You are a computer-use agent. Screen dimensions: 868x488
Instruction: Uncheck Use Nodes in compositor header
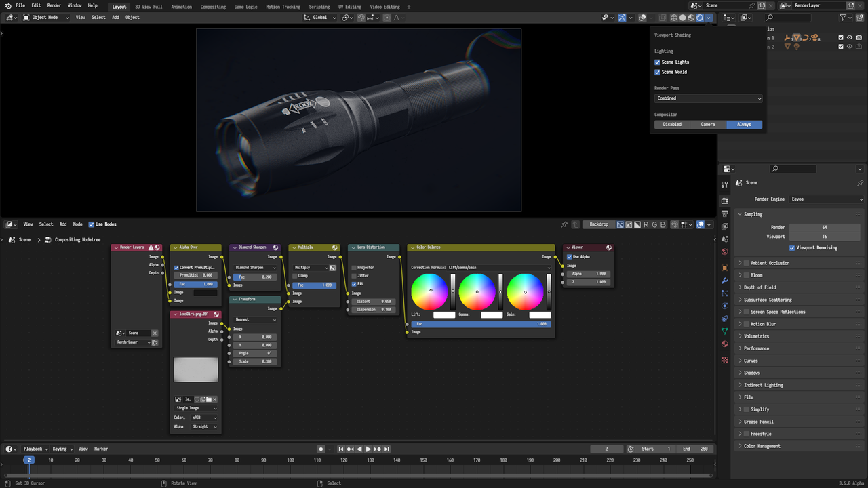(92, 224)
